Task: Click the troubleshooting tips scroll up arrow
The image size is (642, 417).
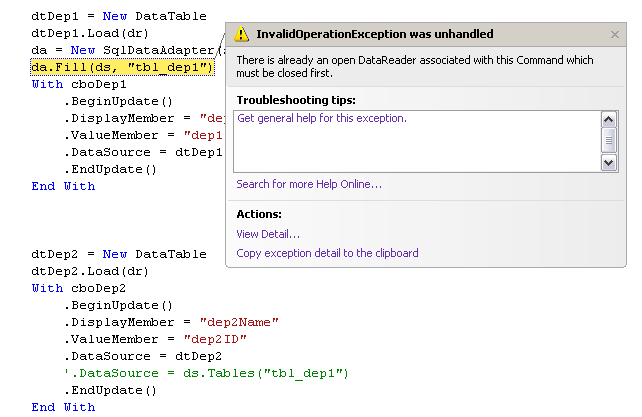Action: [609, 118]
